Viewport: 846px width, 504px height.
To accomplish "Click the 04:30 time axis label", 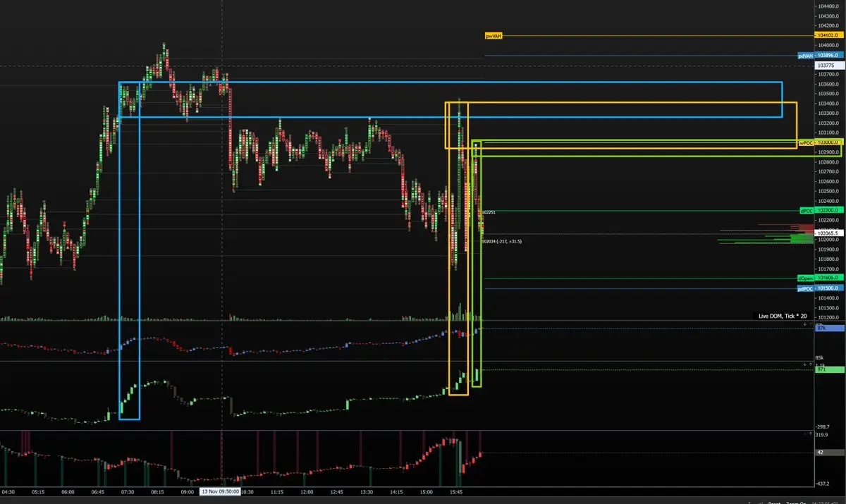I will (x=8, y=491).
